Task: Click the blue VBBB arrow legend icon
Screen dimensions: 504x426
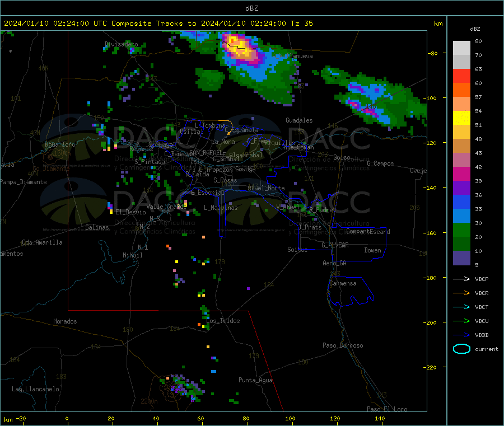Action: click(461, 335)
